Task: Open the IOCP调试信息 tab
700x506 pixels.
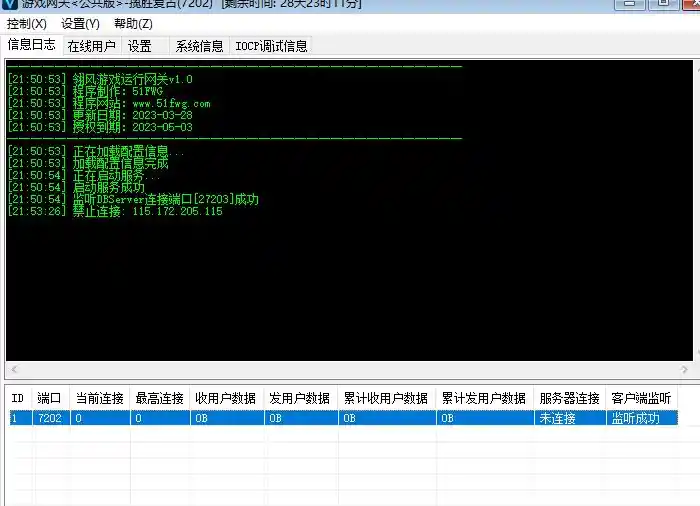Action: (x=271, y=46)
